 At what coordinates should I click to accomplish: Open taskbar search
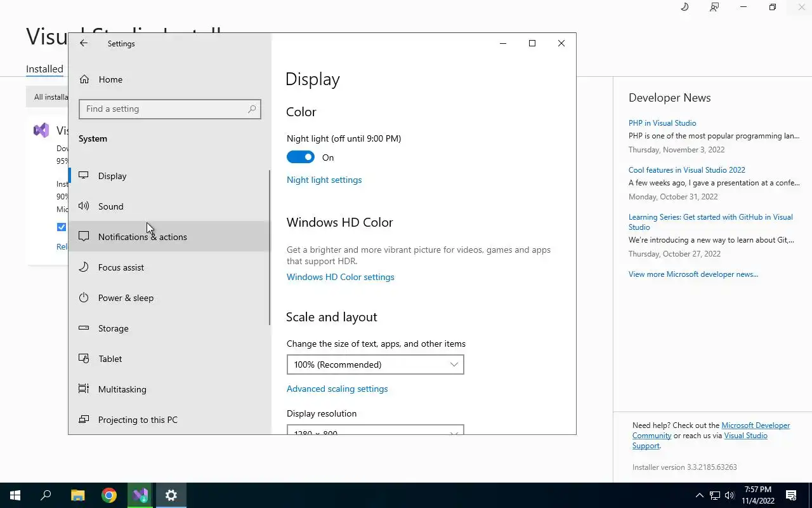pyautogui.click(x=46, y=495)
